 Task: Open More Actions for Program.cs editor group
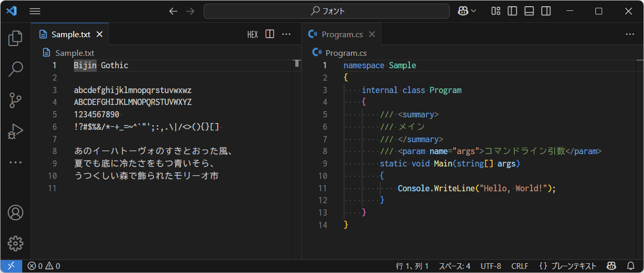click(630, 34)
